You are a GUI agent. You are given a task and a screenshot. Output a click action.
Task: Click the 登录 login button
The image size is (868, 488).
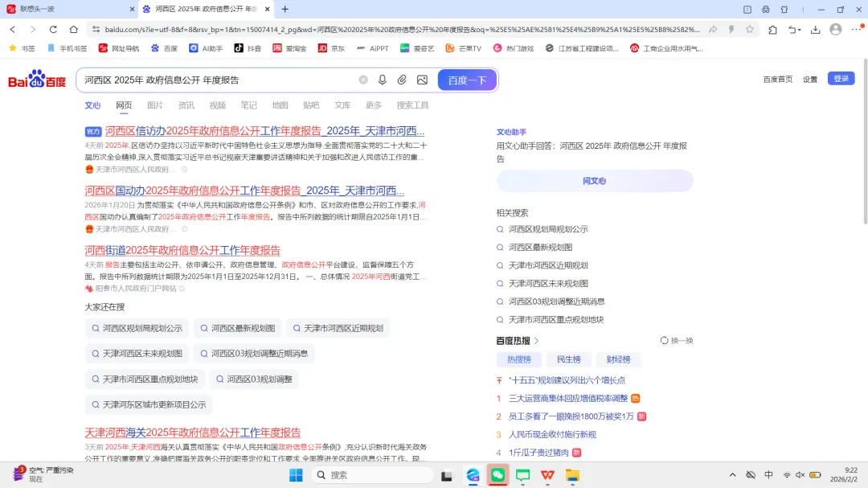pyautogui.click(x=841, y=79)
